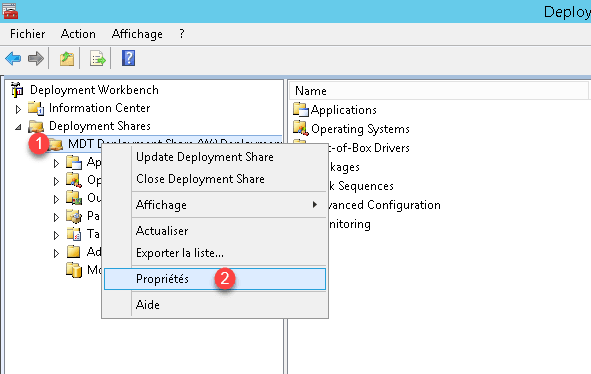Viewport: 591px width, 374px height.
Task: Click the Operating Systems node icon in the tree
Action: tap(74, 180)
